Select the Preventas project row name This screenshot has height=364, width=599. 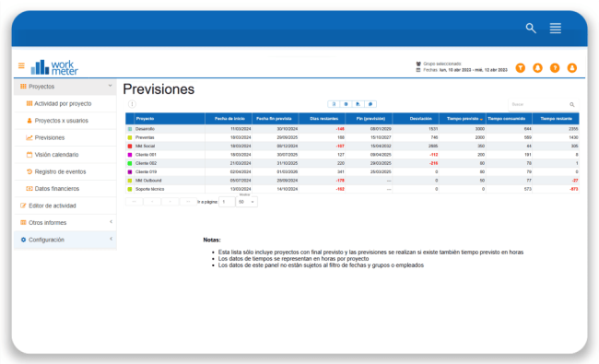145,137
